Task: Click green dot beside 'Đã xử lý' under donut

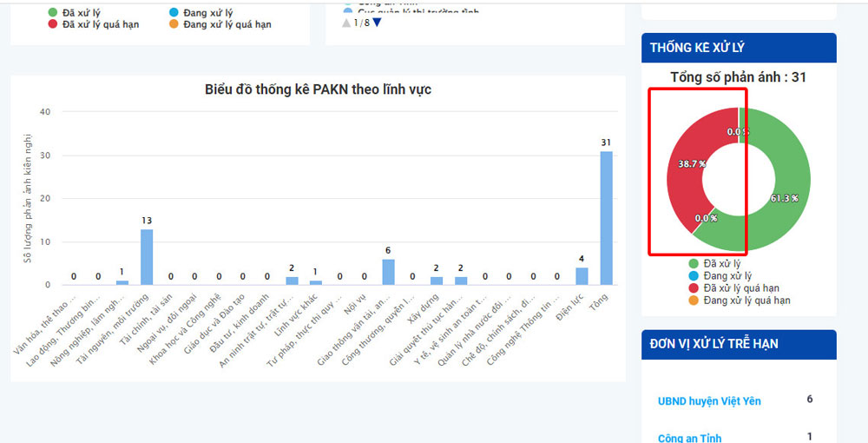Action: [x=694, y=263]
